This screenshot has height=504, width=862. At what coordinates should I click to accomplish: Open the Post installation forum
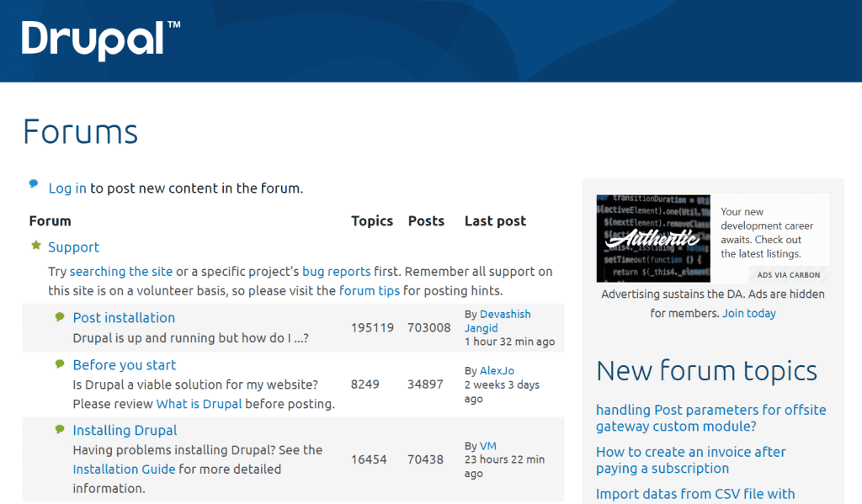(x=125, y=318)
